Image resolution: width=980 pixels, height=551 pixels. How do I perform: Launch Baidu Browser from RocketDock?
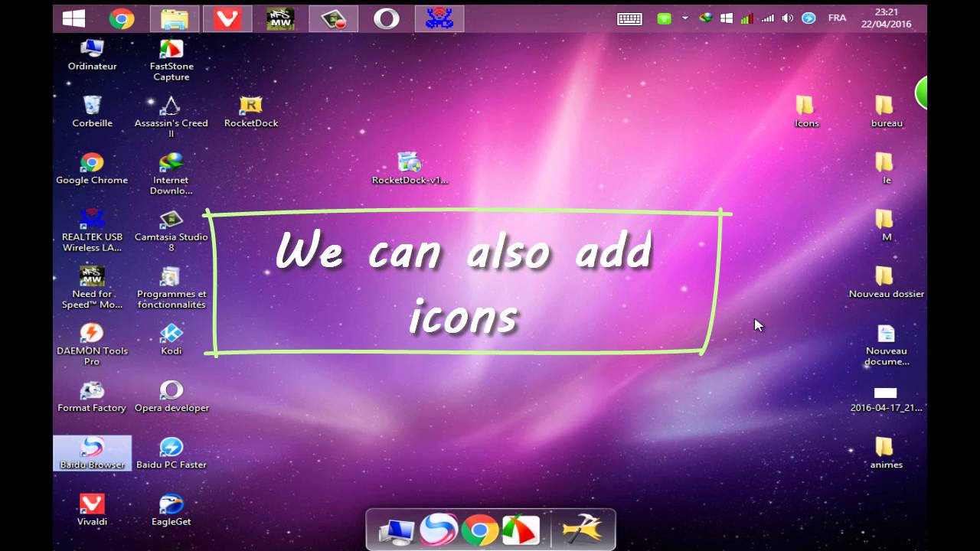[438, 530]
